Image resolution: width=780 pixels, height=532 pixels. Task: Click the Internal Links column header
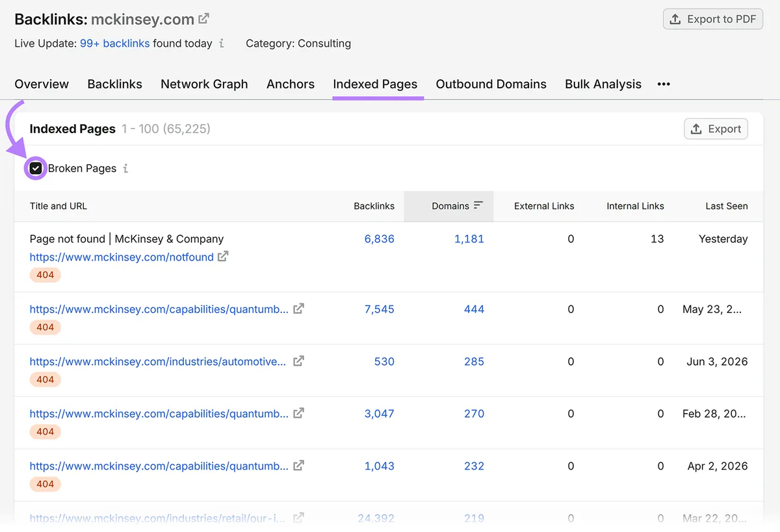pyautogui.click(x=635, y=206)
